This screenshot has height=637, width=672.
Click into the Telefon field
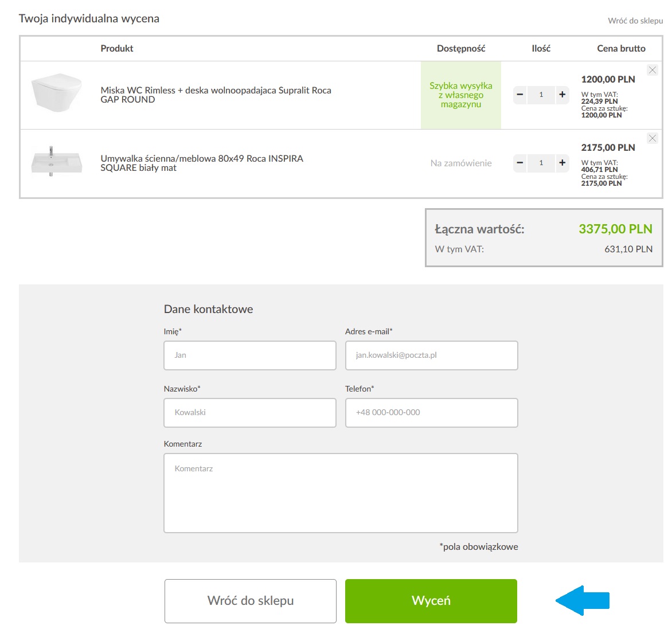(x=431, y=413)
